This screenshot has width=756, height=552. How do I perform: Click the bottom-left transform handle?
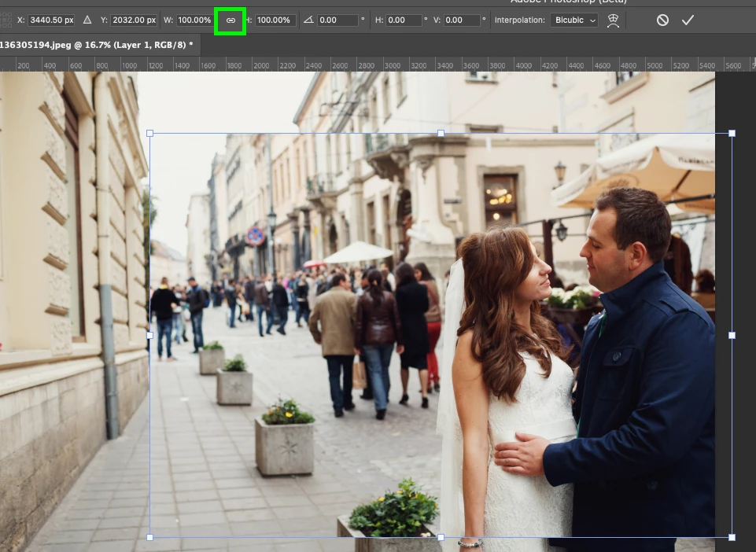150,537
